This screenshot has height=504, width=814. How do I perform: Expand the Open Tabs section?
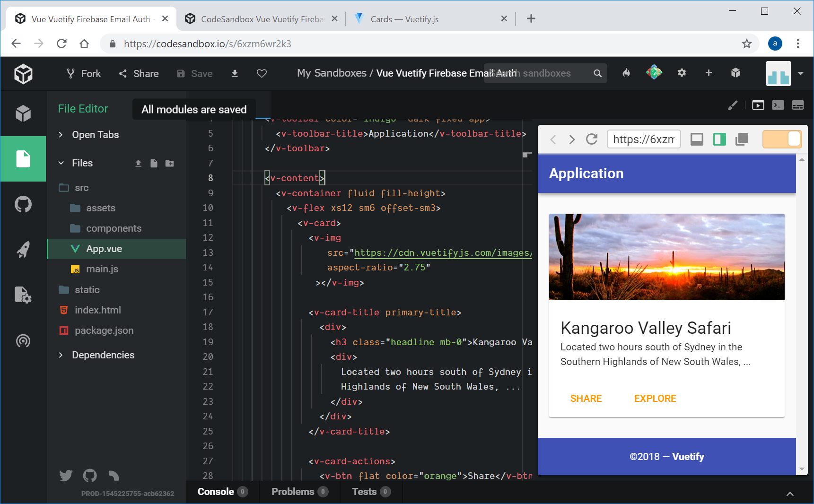click(x=95, y=135)
